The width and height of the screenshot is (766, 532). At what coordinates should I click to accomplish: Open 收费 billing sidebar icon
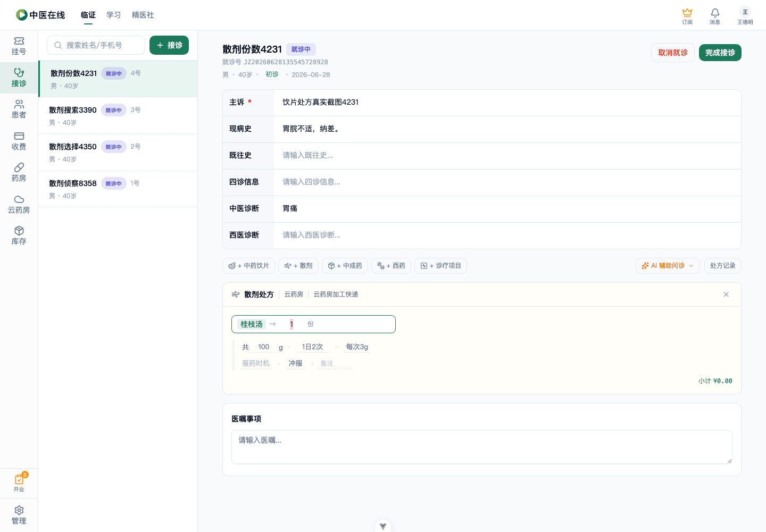point(19,141)
